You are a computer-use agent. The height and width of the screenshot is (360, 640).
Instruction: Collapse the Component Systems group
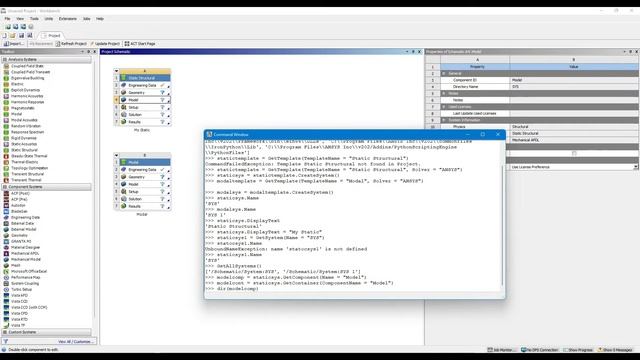tap(5, 187)
